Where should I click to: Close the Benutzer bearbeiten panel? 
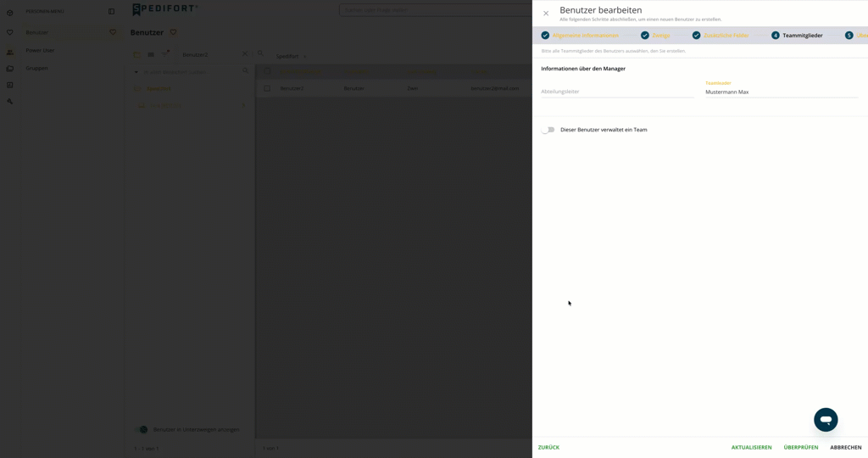point(546,14)
